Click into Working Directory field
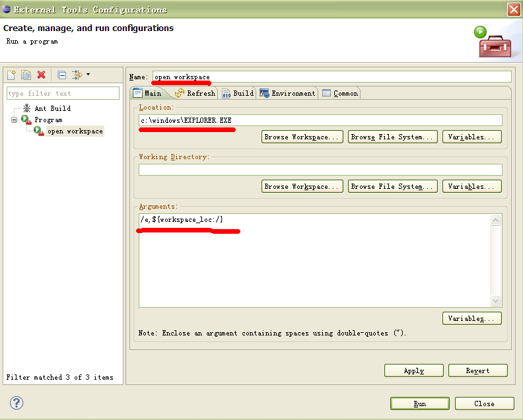 click(x=320, y=170)
